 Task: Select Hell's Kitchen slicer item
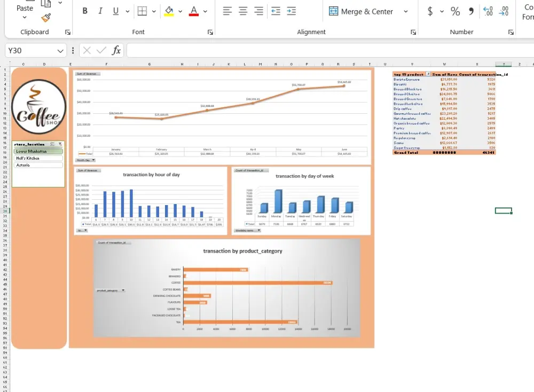(x=38, y=158)
